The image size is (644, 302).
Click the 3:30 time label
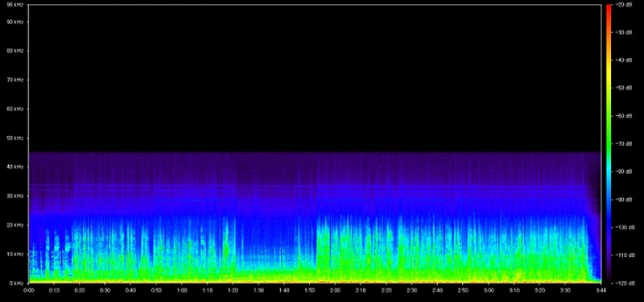tap(565, 290)
